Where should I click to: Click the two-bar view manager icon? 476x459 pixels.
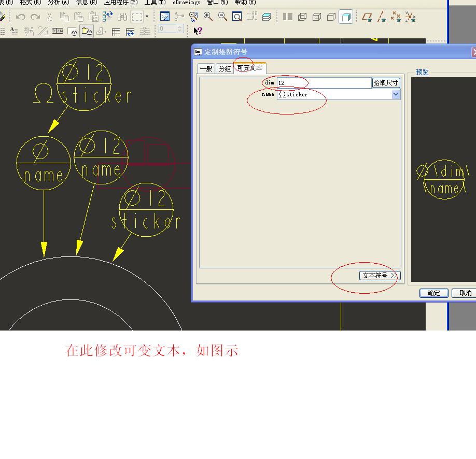[287, 17]
